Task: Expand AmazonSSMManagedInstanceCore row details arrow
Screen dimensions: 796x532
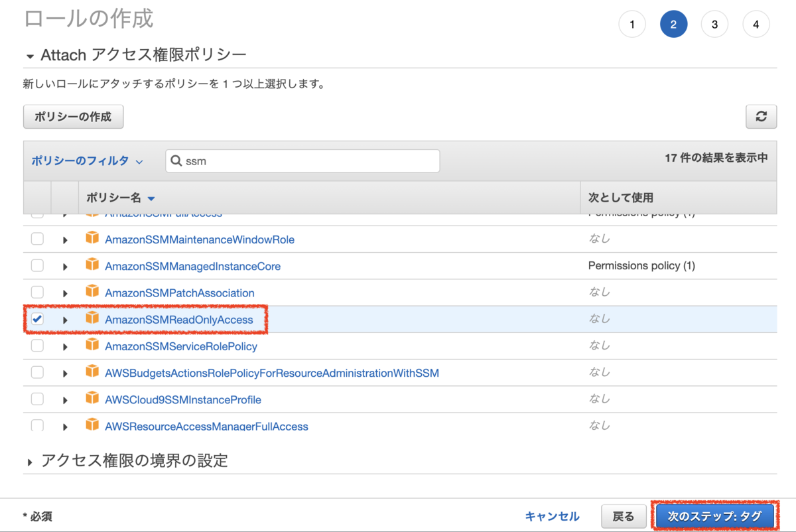Action: [65, 267]
